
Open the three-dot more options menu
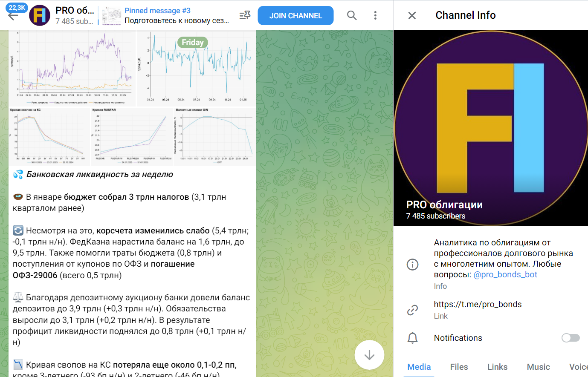[x=375, y=16]
